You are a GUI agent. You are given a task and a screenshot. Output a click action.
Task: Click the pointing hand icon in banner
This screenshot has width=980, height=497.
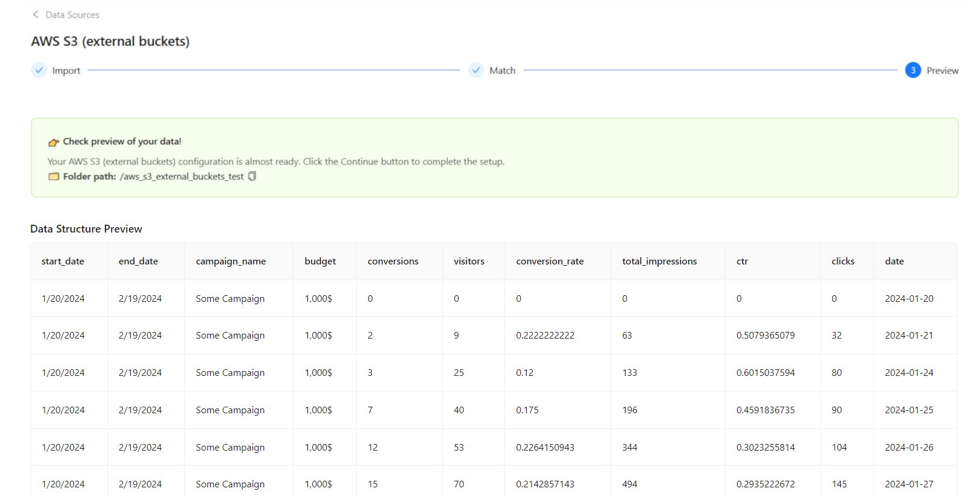click(54, 142)
